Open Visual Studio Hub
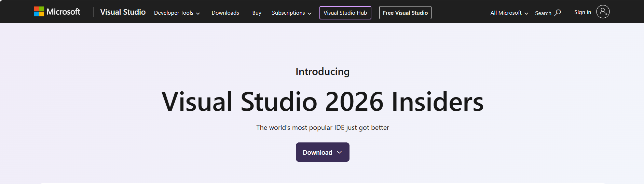Screen dimensions: 644x184 click(345, 13)
